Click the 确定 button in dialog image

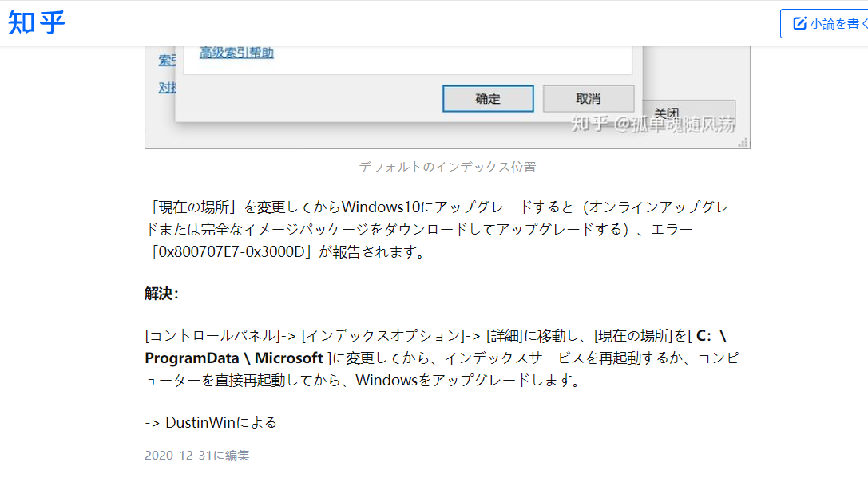[x=488, y=98]
